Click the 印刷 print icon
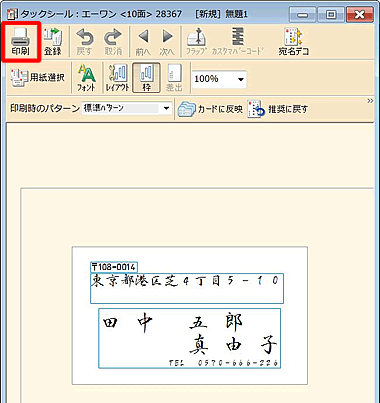This screenshot has height=403, width=380. pos(21,41)
